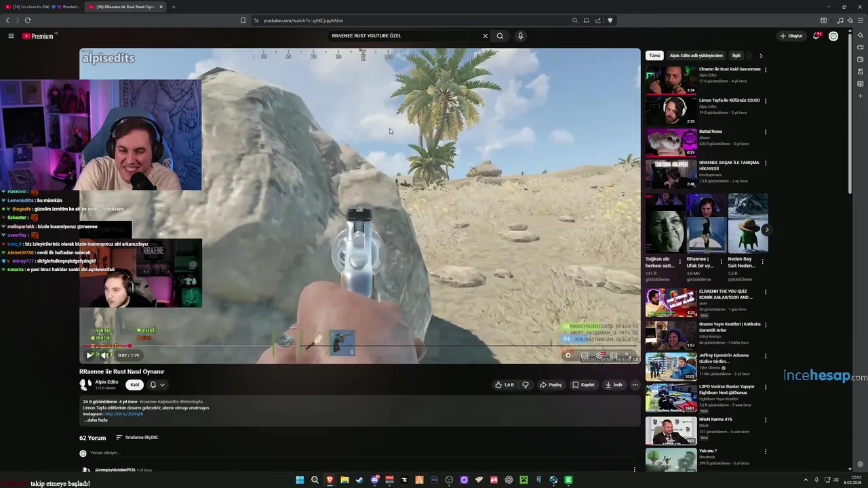Viewport: 868px width, 488px height.
Task: Enter fullscreen on video player
Action: 629,355
